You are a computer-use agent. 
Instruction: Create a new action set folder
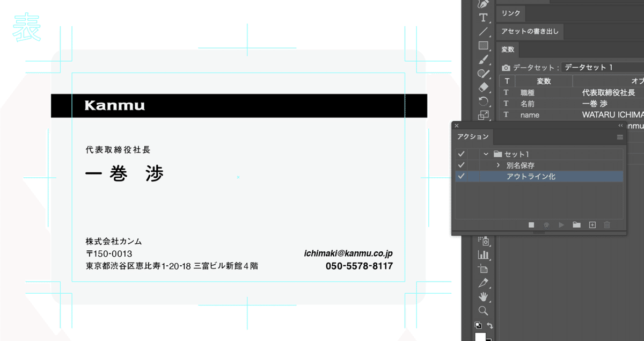[576, 225]
